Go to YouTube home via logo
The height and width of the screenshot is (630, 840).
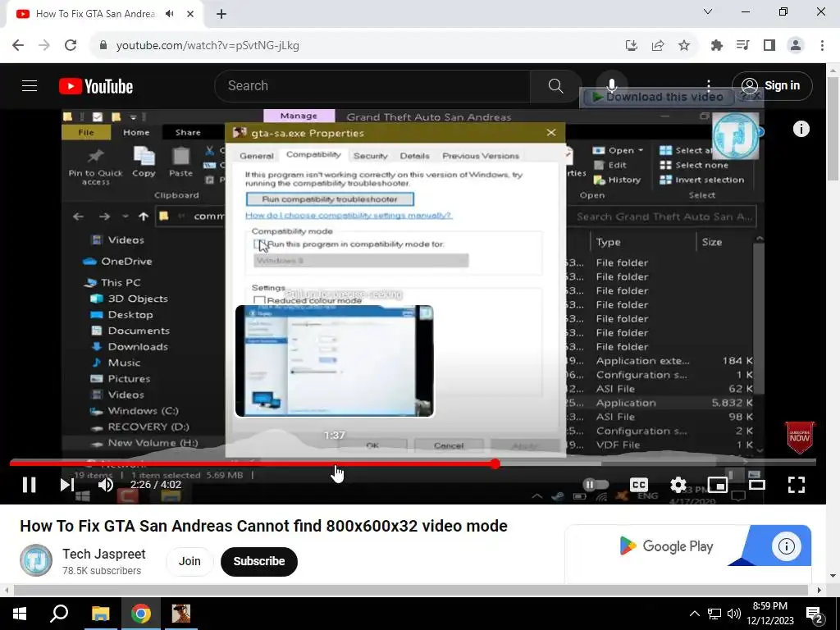pos(96,86)
